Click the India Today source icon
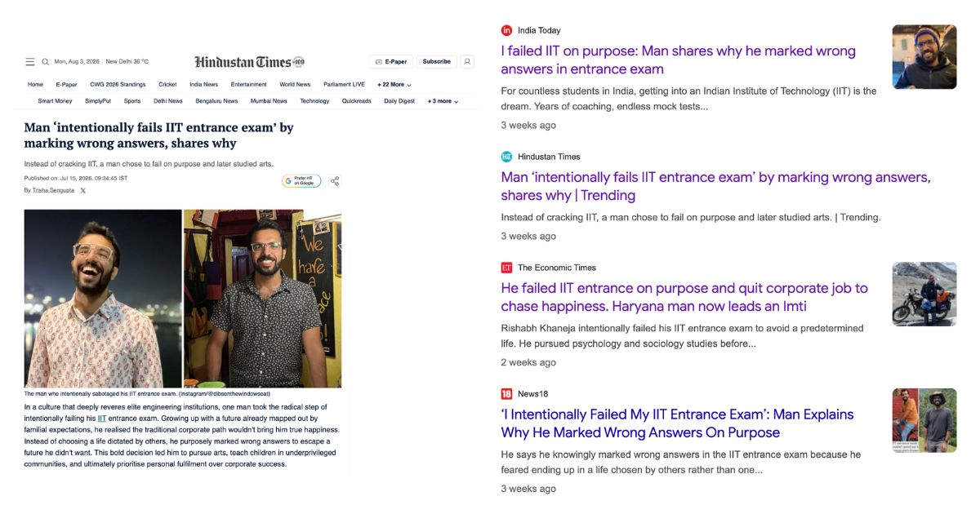The width and height of the screenshot is (980, 514). 507,30
